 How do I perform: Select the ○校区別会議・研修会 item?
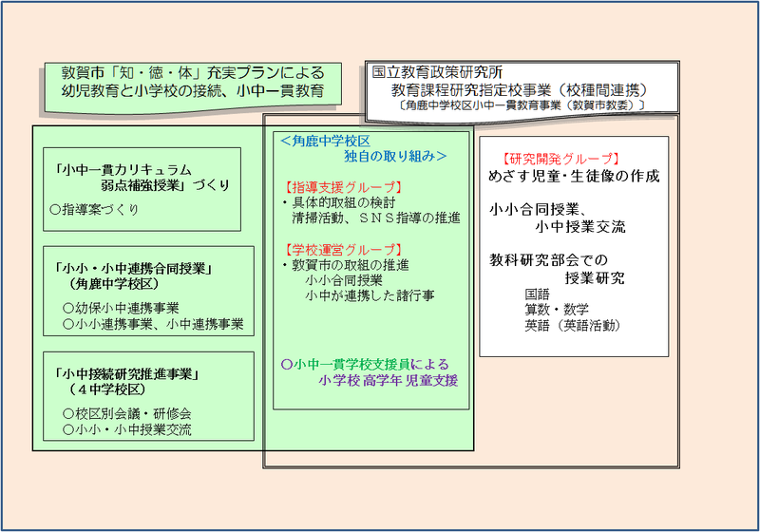(x=126, y=414)
